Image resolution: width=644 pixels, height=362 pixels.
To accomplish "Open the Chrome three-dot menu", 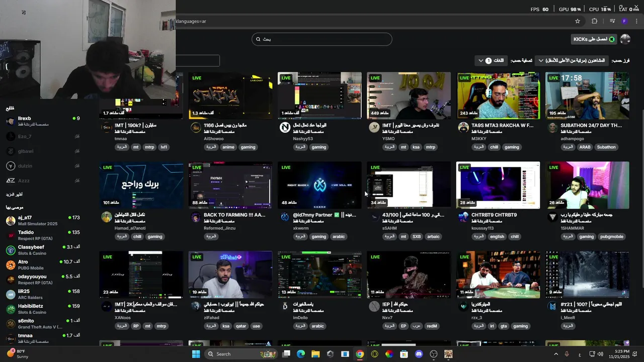I will (636, 21).
